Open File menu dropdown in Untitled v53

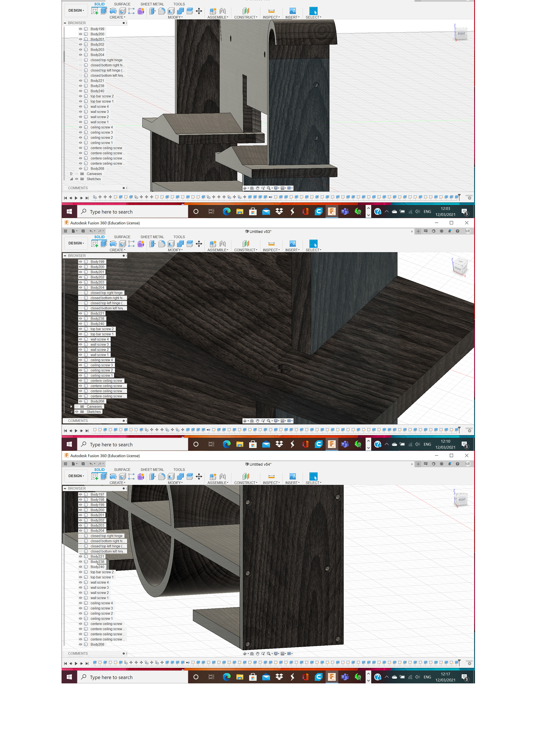pyautogui.click(x=74, y=231)
